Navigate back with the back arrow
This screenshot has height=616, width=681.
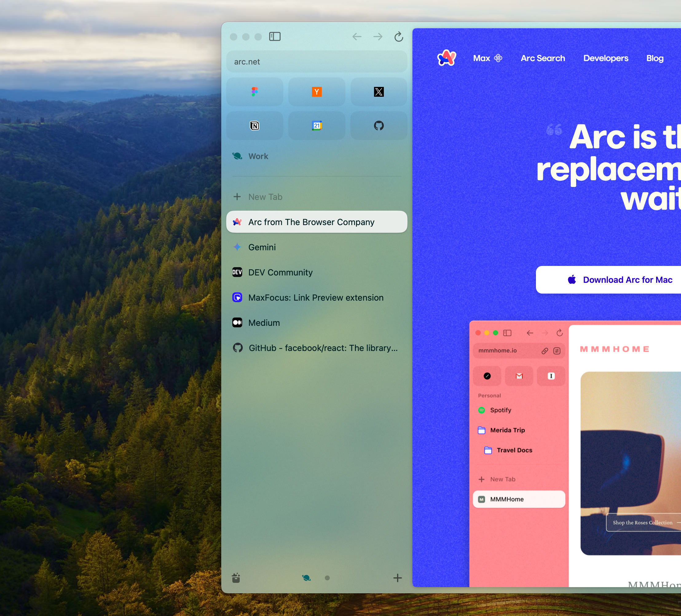[x=357, y=37]
